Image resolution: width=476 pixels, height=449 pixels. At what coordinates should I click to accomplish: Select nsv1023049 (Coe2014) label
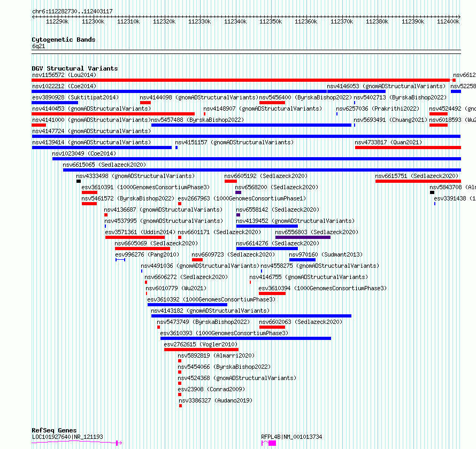click(84, 153)
